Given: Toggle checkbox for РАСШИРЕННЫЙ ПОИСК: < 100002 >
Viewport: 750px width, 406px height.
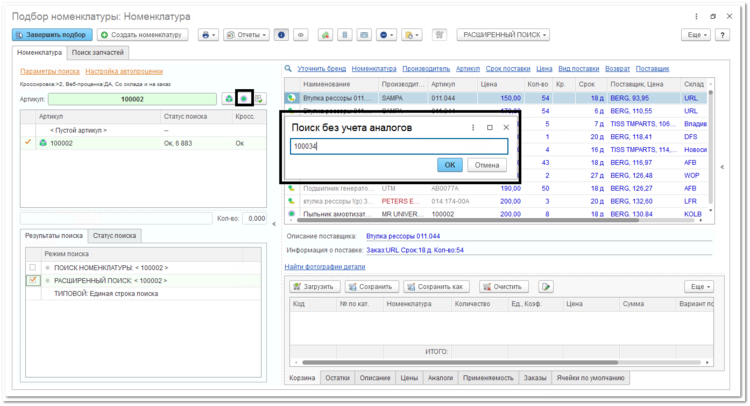Looking at the screenshot, I should tap(33, 280).
